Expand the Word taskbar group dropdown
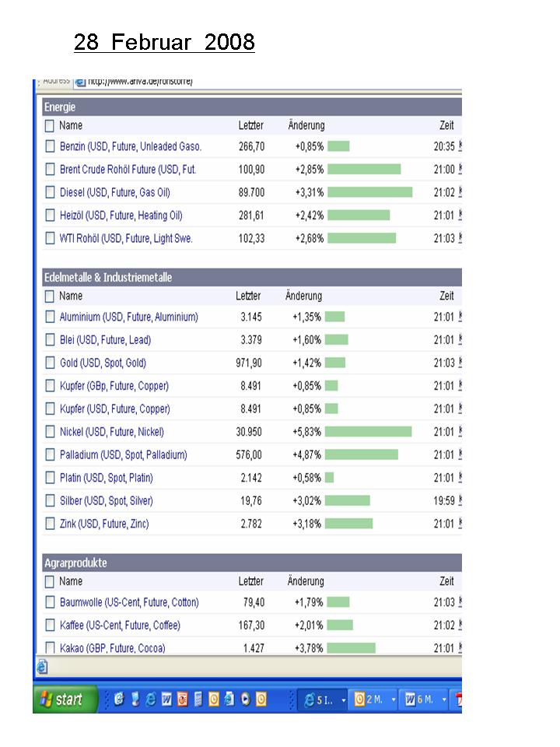The height and width of the screenshot is (747, 560). tap(446, 700)
